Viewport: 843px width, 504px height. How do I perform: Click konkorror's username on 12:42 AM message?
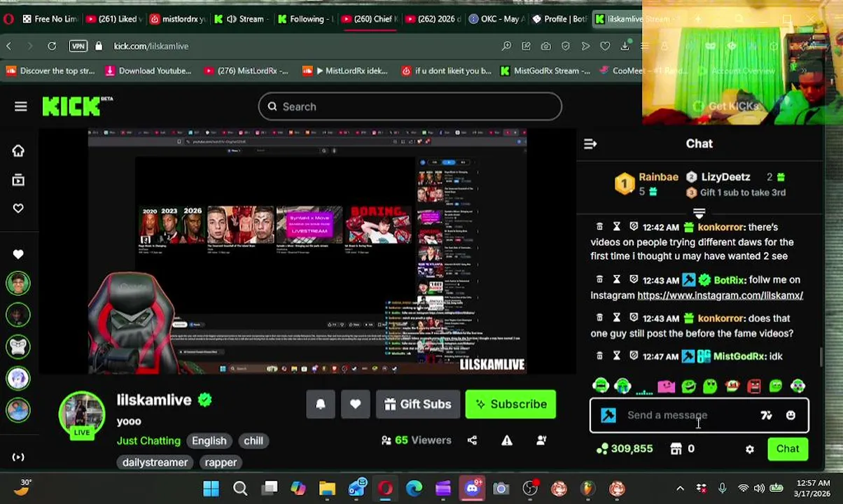click(720, 227)
